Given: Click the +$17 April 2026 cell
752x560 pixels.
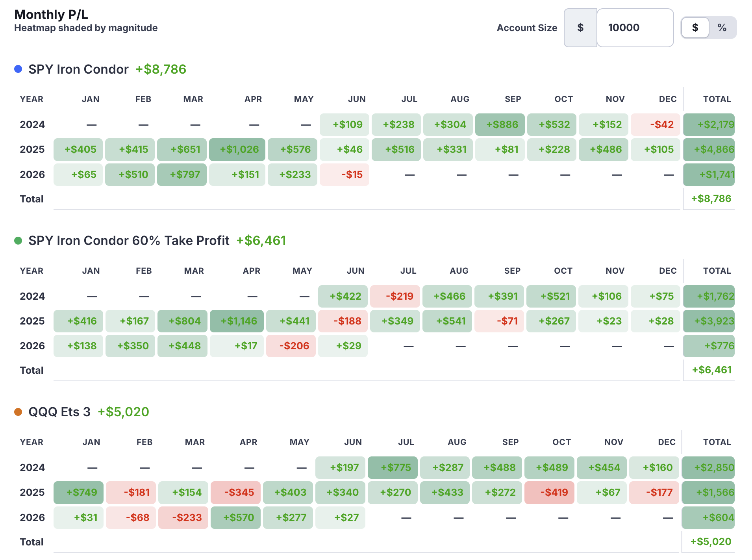Looking at the screenshot, I should [237, 346].
